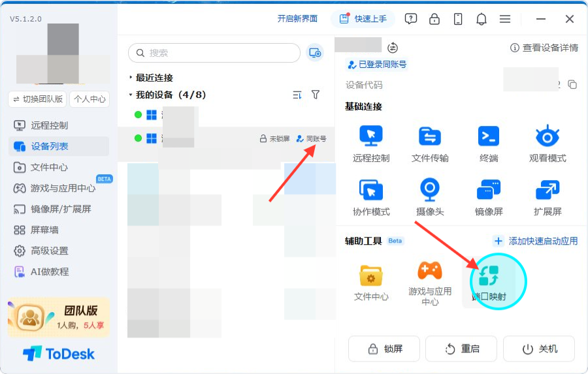Click 切换团队版 switch button
The height and width of the screenshot is (374, 588).
click(x=37, y=99)
